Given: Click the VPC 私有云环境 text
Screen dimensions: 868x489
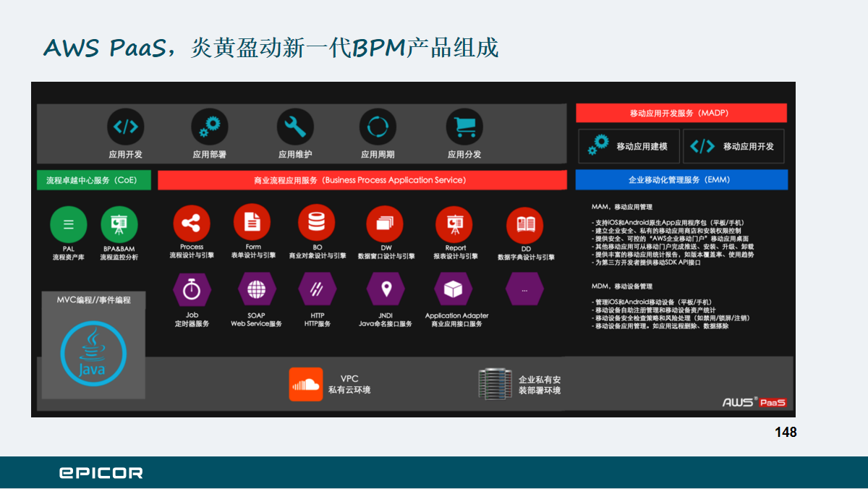Looking at the screenshot, I should pos(349,384).
